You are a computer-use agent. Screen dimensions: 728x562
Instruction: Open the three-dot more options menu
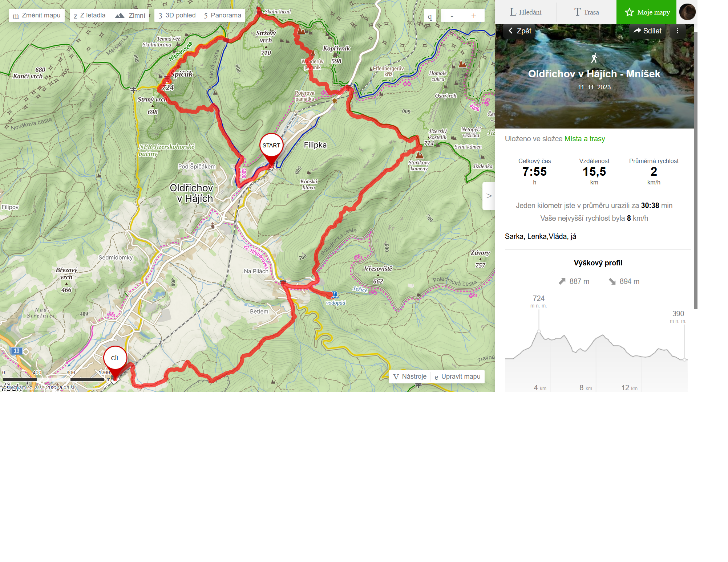click(678, 31)
